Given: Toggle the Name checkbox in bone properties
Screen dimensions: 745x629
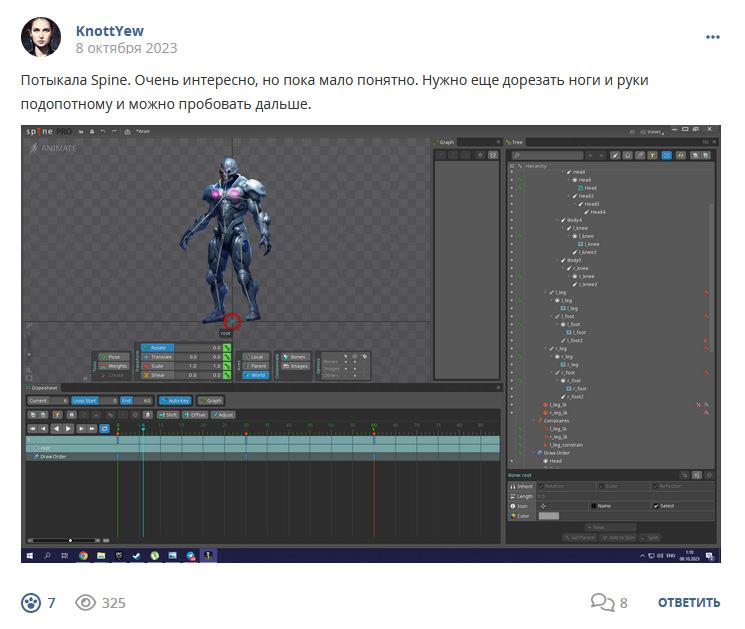Looking at the screenshot, I should pos(593,506).
